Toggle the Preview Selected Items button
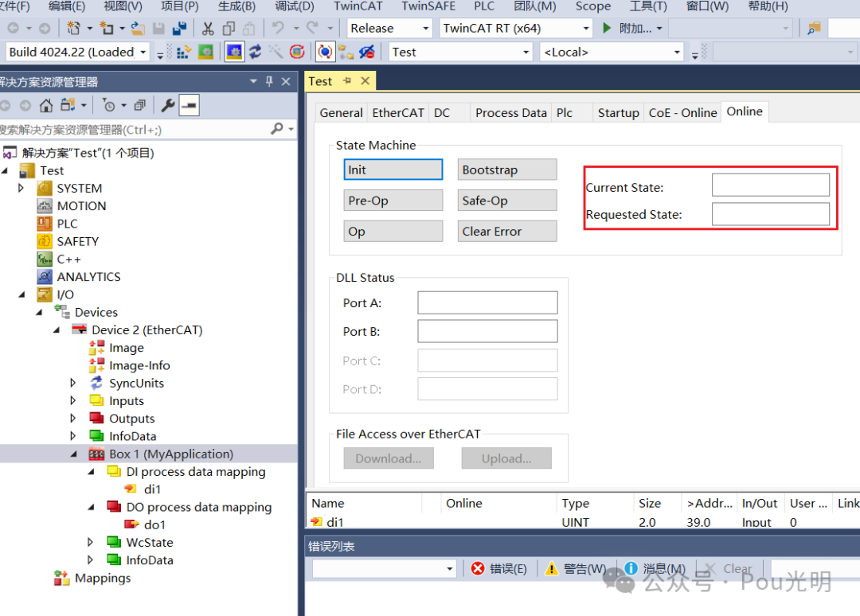 [190, 105]
